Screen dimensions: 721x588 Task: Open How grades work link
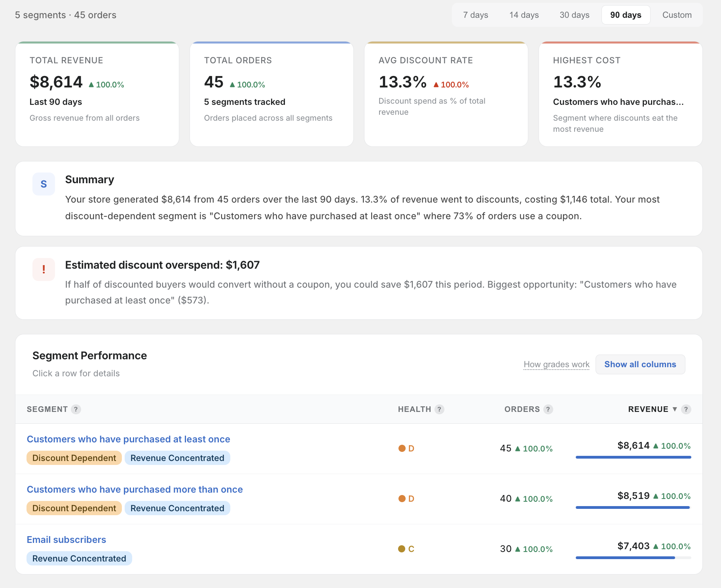click(556, 364)
